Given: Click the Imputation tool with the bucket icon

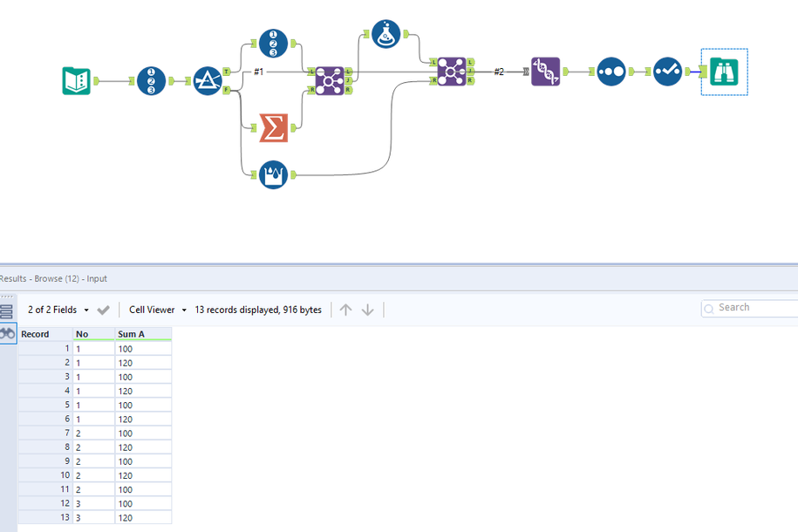Looking at the screenshot, I should tap(273, 174).
